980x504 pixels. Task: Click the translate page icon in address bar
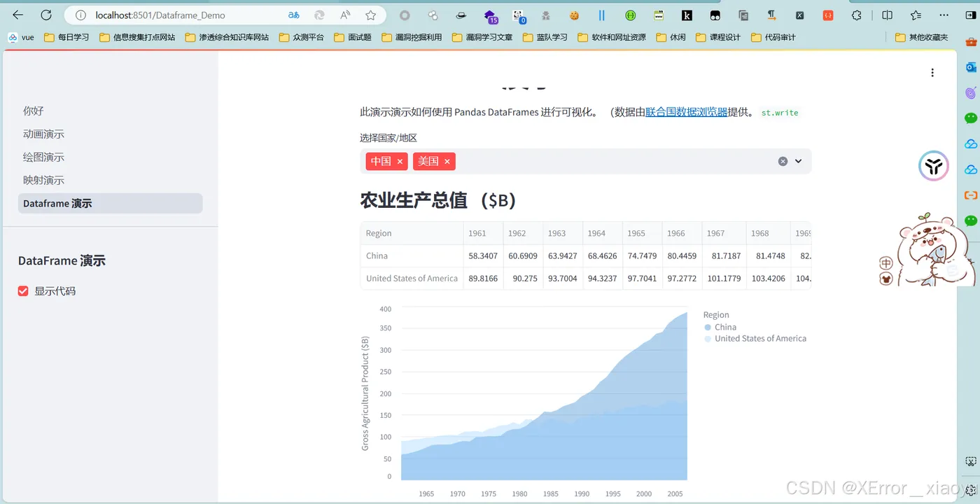[294, 15]
